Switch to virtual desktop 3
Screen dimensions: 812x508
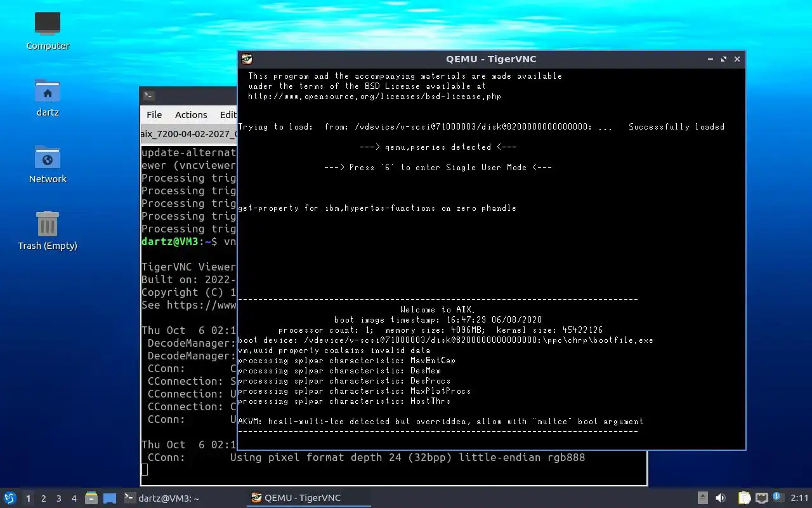[59, 498]
